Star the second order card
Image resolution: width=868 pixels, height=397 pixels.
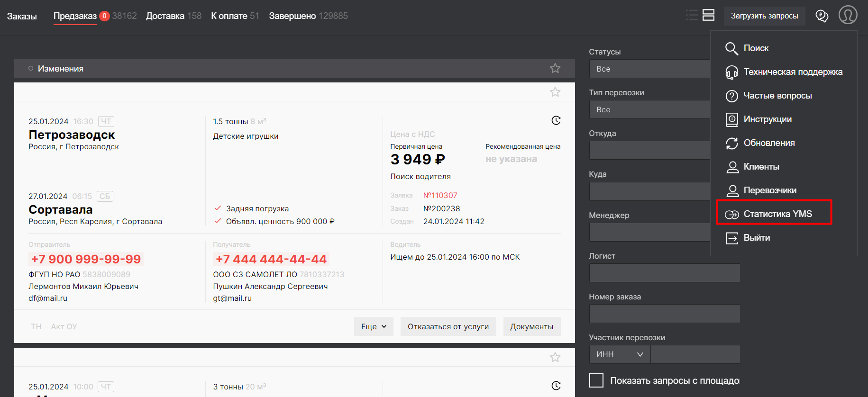[x=555, y=357]
